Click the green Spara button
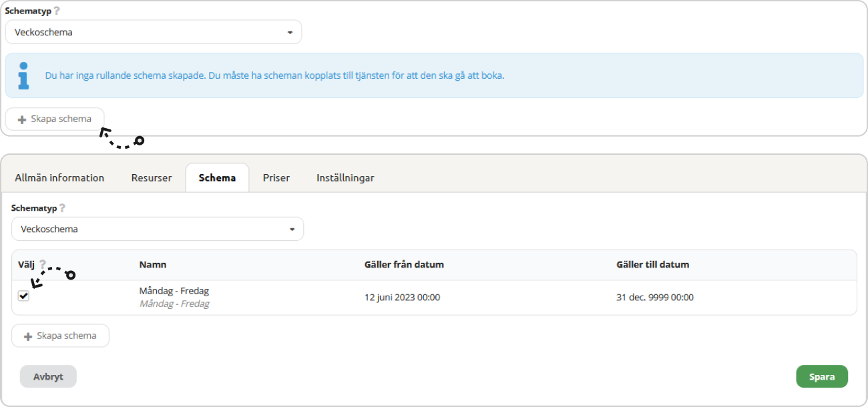 tap(821, 376)
